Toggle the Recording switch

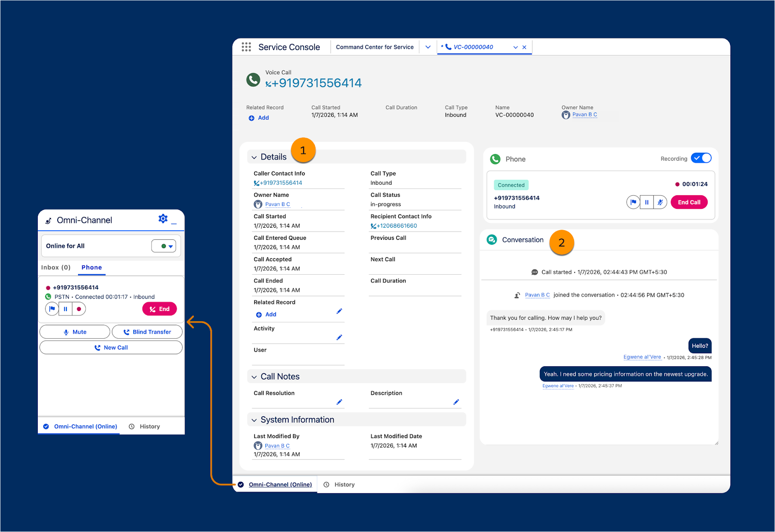(701, 158)
